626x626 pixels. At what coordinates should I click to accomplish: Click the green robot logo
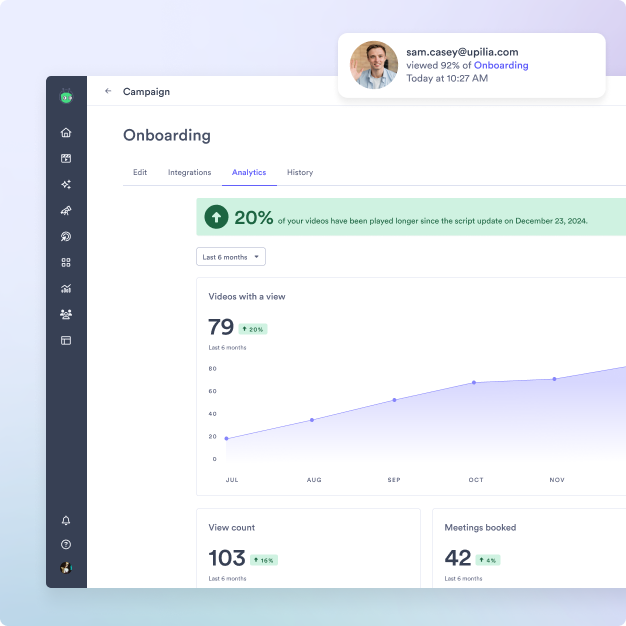66,97
